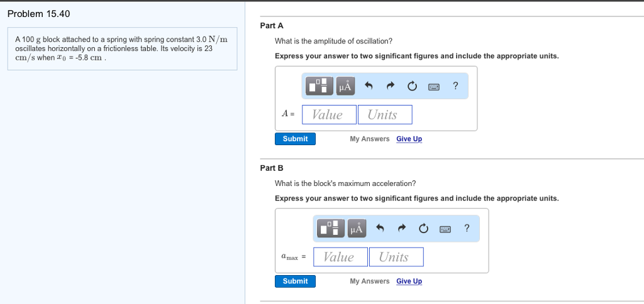Click the Units field for amplitude A
The image size is (644, 304).
click(385, 114)
